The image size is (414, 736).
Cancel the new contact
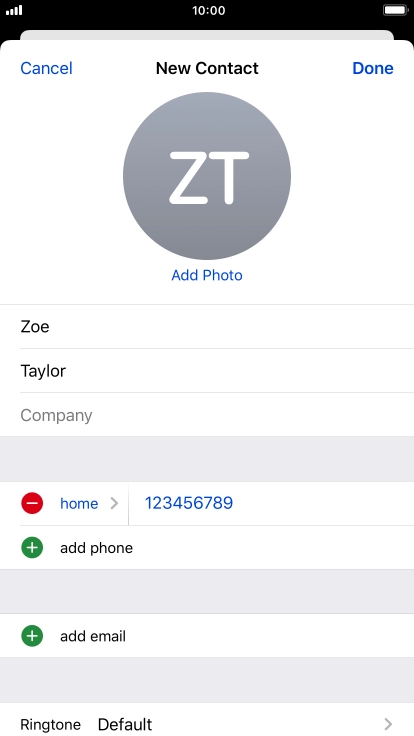pos(46,68)
